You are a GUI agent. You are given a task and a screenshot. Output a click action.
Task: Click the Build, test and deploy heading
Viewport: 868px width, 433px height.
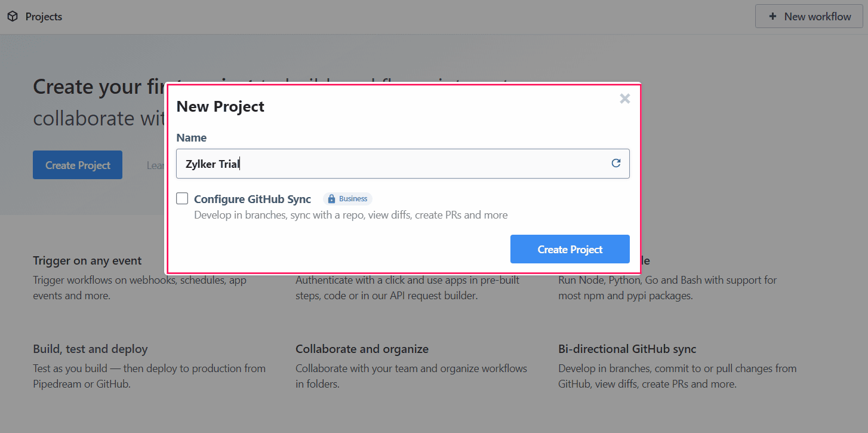[90, 349]
